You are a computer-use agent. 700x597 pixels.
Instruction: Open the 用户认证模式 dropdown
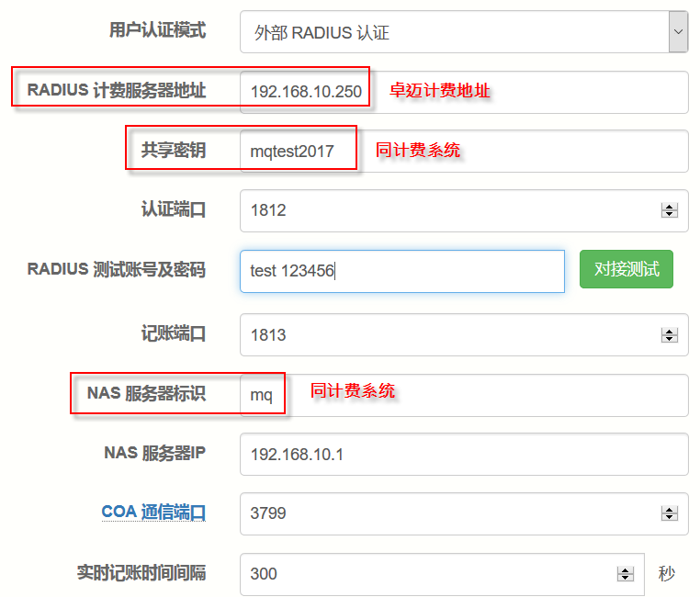(x=464, y=33)
